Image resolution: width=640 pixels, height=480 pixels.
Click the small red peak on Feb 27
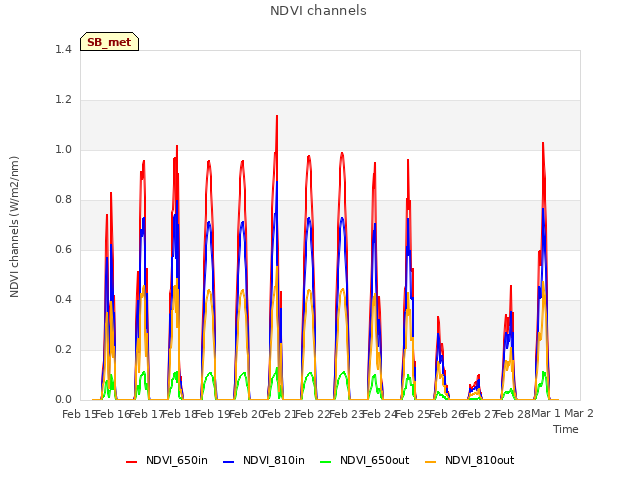click(478, 375)
